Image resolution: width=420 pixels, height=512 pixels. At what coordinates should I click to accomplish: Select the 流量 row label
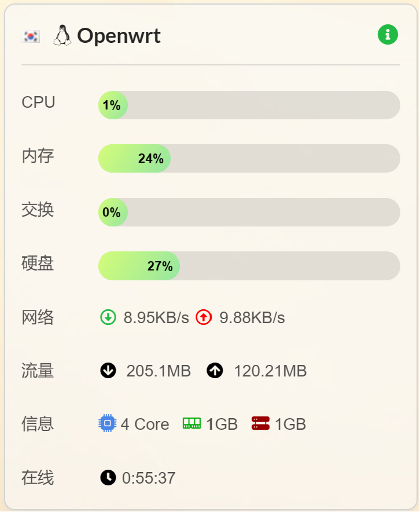tap(36, 371)
